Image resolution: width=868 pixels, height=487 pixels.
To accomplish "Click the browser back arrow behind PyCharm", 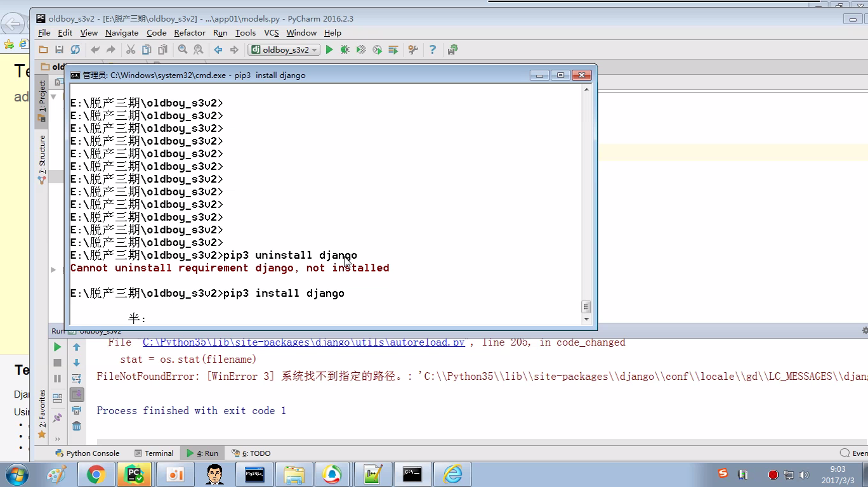I will pos(13,23).
